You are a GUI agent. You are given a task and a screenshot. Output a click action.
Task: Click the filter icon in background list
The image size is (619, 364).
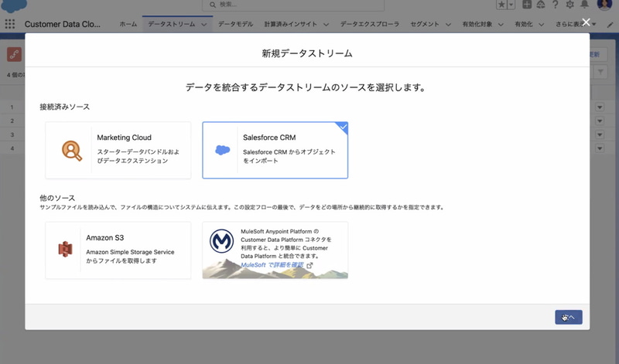click(x=600, y=72)
